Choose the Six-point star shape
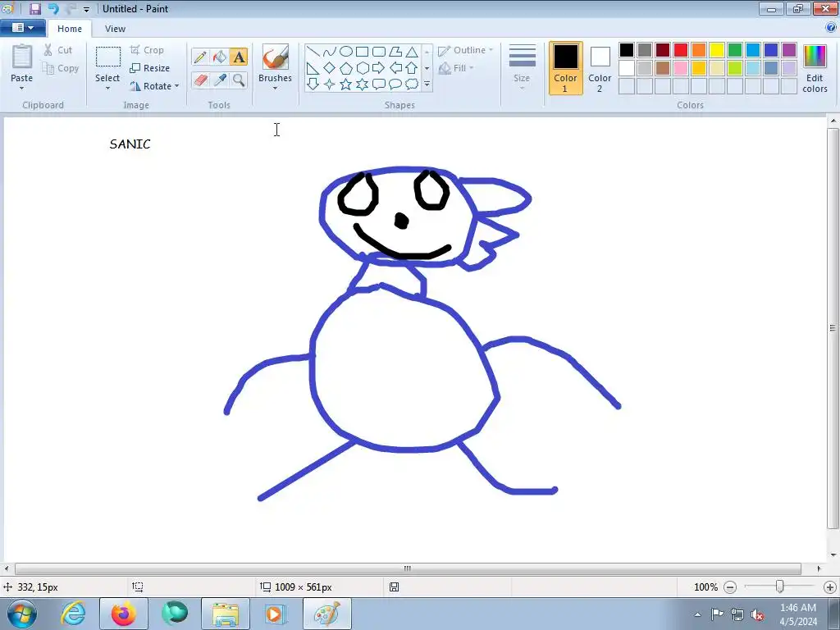Viewport: 840px width, 630px height. click(x=363, y=84)
